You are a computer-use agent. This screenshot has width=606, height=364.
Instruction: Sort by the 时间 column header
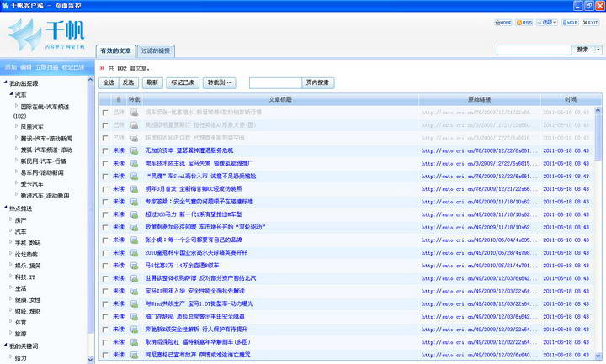point(571,99)
